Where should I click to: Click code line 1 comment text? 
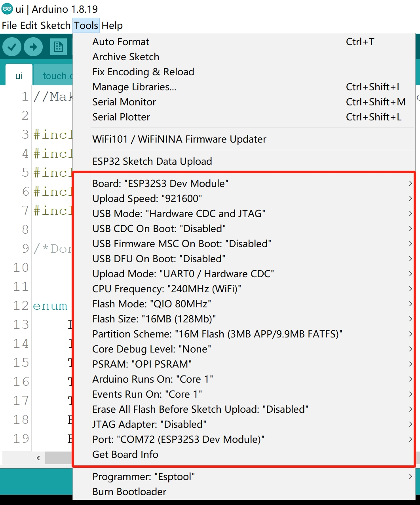coord(53,97)
